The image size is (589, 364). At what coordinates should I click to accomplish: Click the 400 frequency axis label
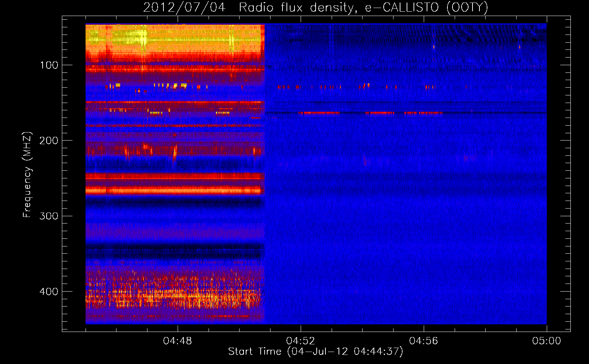pos(49,292)
